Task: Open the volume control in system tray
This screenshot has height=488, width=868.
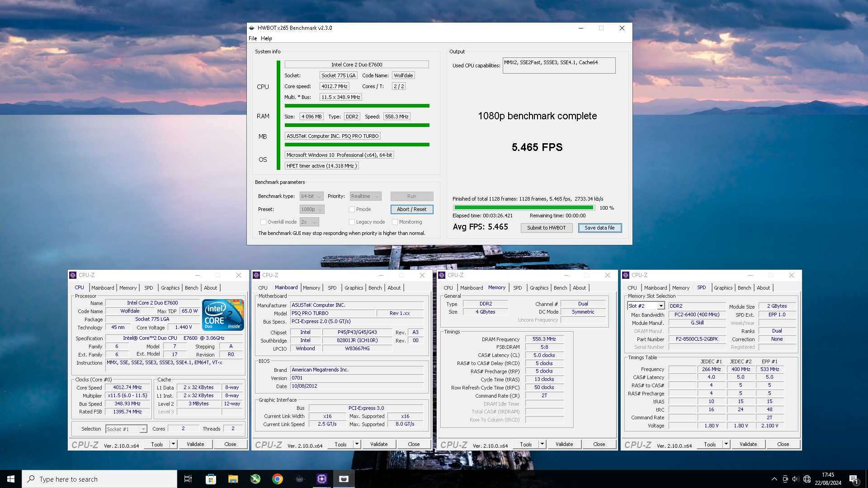Action: point(796,479)
